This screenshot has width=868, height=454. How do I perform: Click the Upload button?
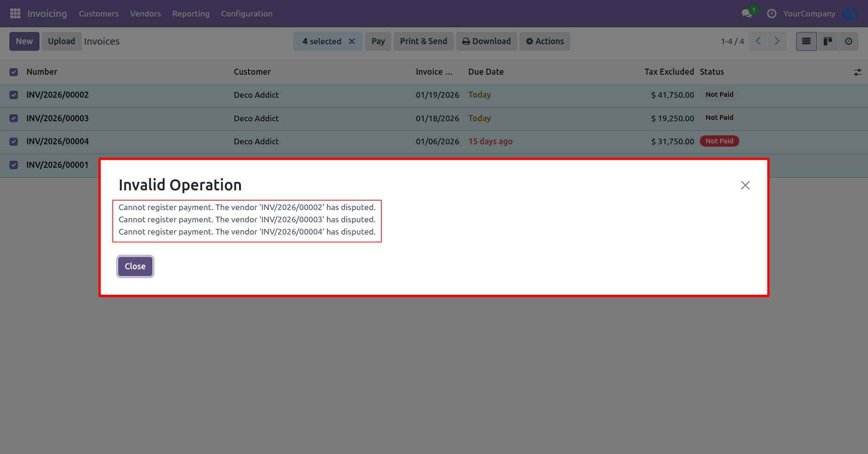[x=62, y=41]
